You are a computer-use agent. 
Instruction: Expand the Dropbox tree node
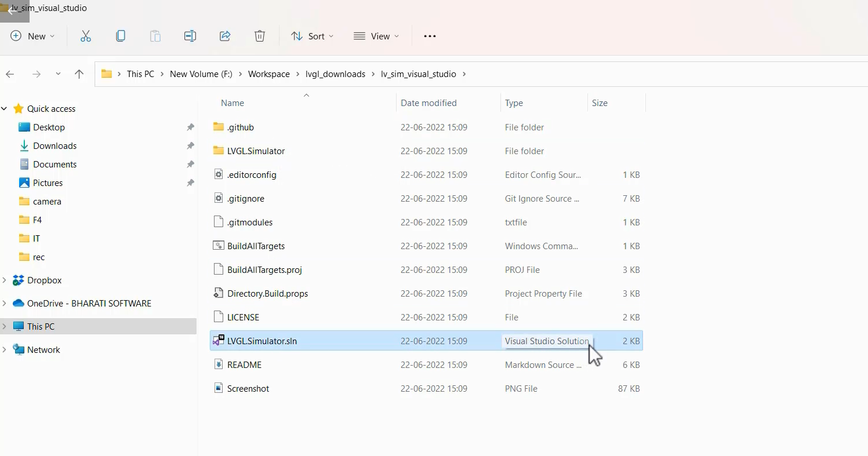click(5, 280)
